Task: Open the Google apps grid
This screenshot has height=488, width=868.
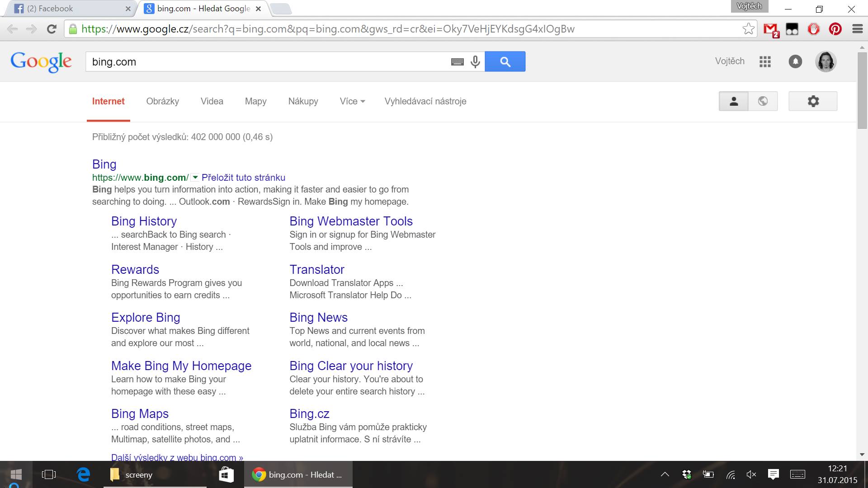Action: click(x=765, y=61)
